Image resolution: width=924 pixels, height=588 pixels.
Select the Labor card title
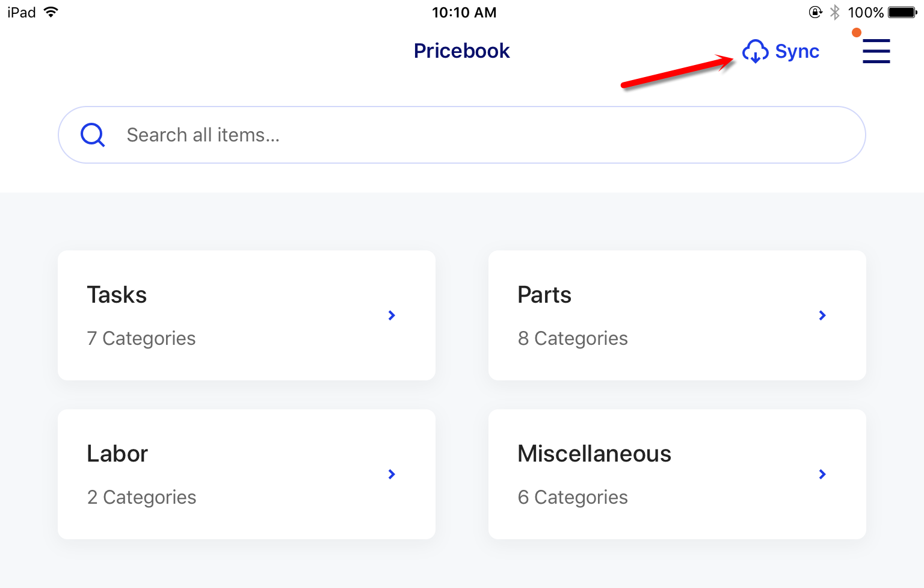click(x=117, y=454)
